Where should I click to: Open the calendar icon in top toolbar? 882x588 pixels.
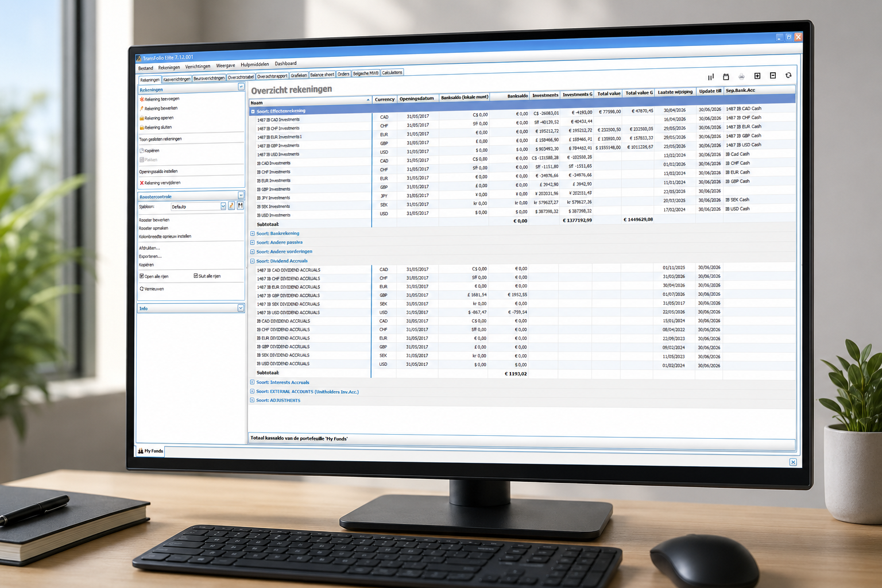(726, 76)
